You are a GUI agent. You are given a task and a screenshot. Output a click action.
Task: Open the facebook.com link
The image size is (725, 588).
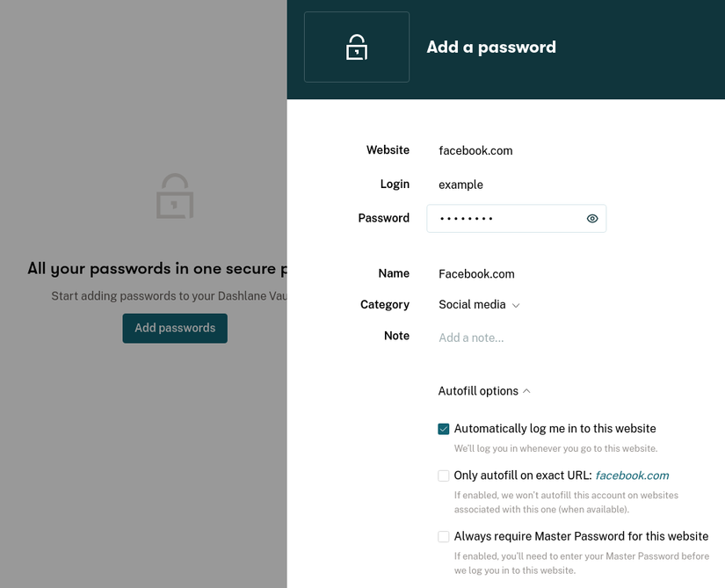pyautogui.click(x=632, y=475)
